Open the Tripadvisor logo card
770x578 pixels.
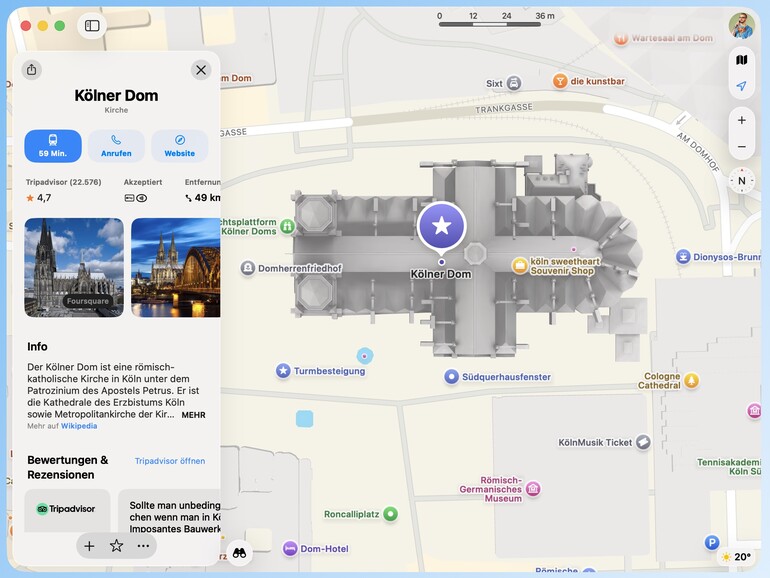[x=67, y=510]
